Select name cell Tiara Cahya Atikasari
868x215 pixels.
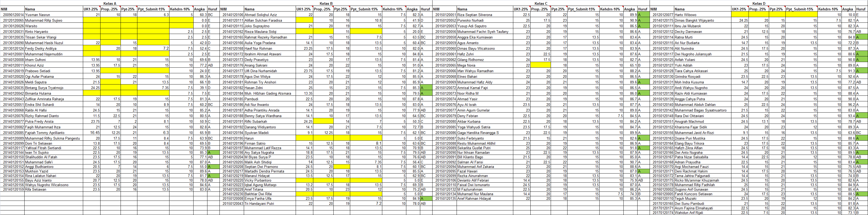point(703,71)
